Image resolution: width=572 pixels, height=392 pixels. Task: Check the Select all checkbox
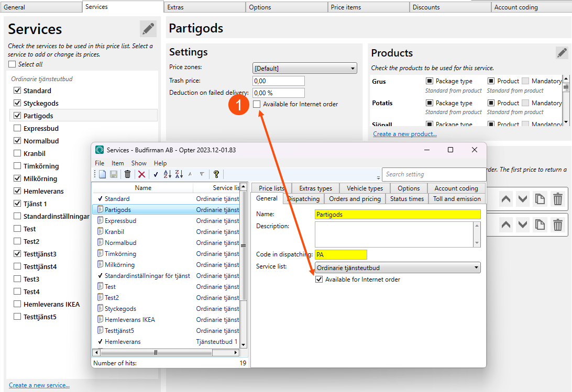12,64
